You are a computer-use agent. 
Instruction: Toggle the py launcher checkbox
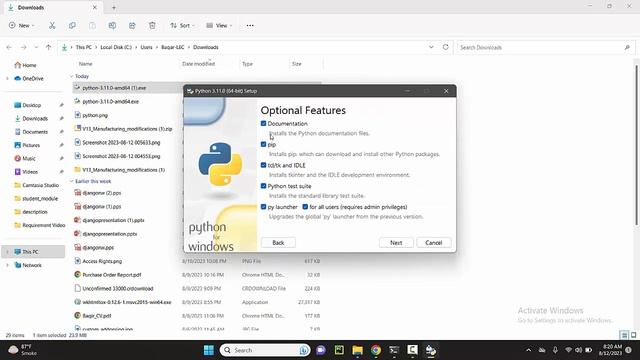pyautogui.click(x=263, y=207)
